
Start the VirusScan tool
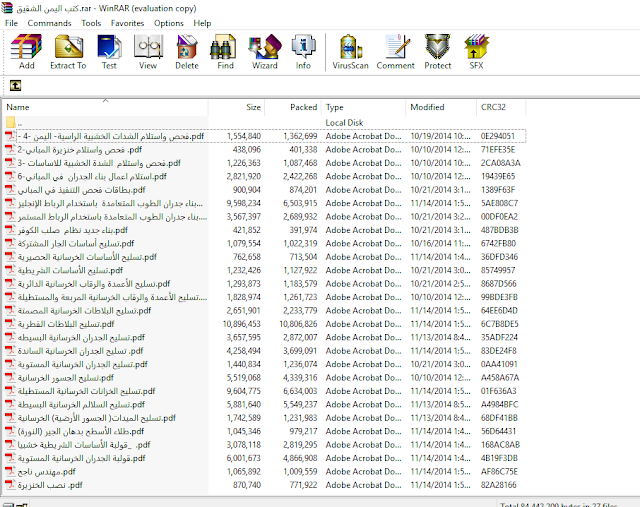350,52
